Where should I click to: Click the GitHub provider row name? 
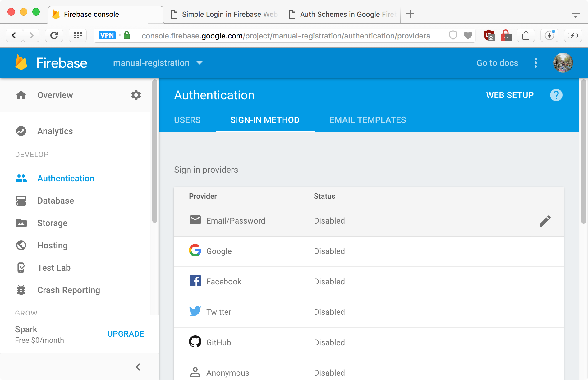pyautogui.click(x=219, y=342)
